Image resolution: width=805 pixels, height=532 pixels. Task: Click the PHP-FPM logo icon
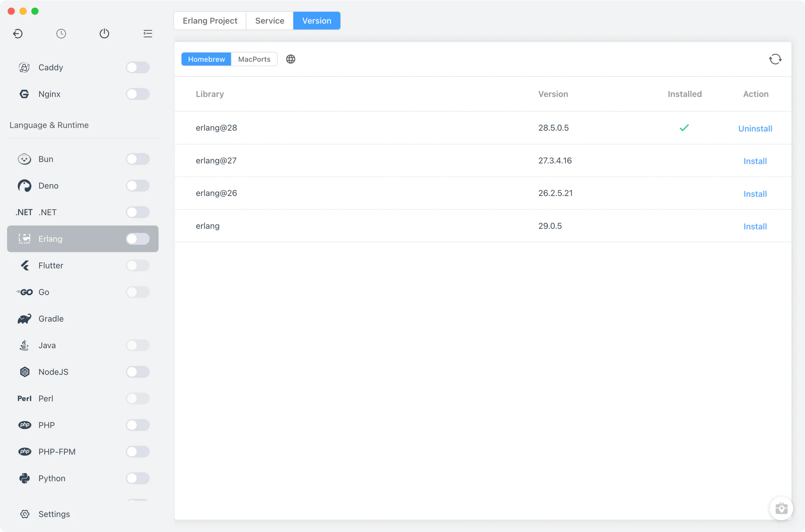click(24, 452)
